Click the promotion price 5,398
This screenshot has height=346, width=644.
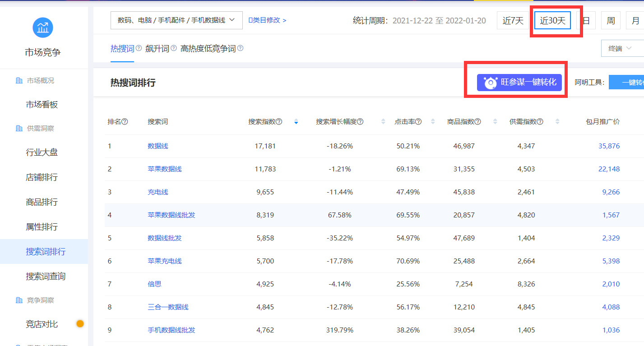pos(611,261)
